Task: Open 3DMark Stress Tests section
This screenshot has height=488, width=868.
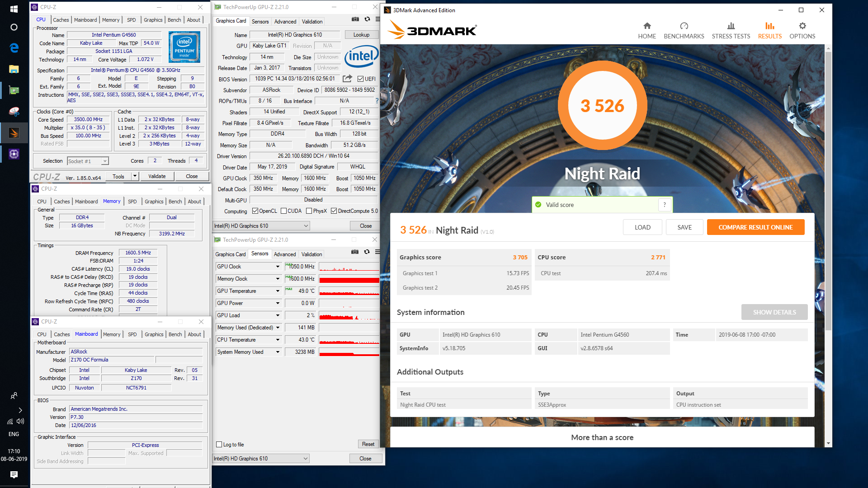Action: tap(731, 31)
